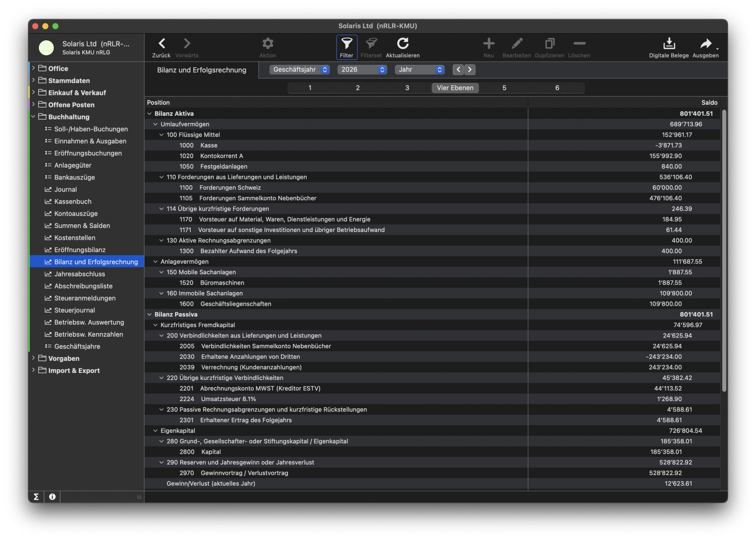Select level 1 display segment
The image size is (756, 540).
coord(310,88)
